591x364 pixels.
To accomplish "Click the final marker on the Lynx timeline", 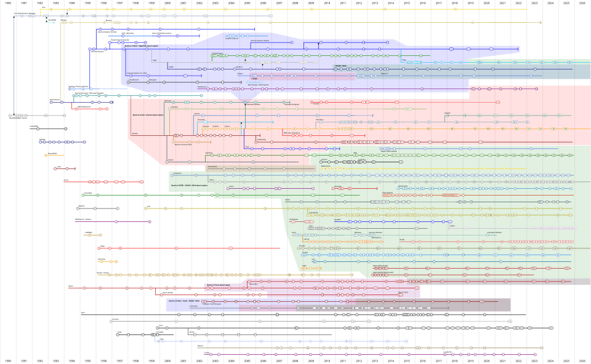I will [455, 9].
